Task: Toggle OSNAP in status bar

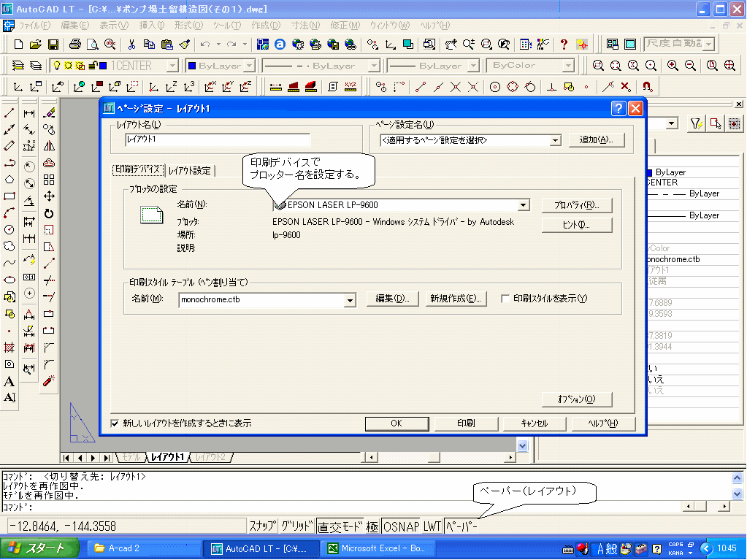Action: (x=401, y=526)
